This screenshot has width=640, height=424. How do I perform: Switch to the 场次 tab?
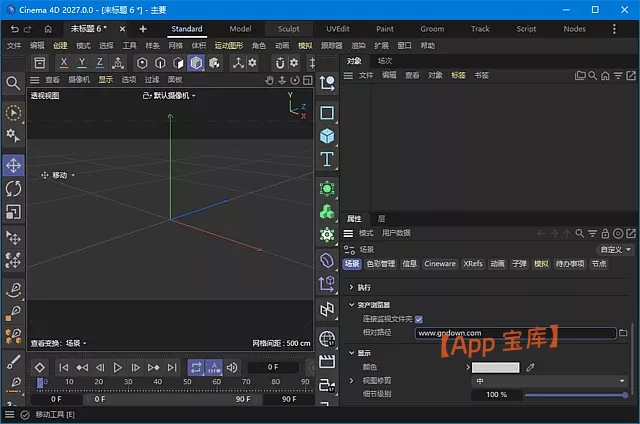[385, 61]
